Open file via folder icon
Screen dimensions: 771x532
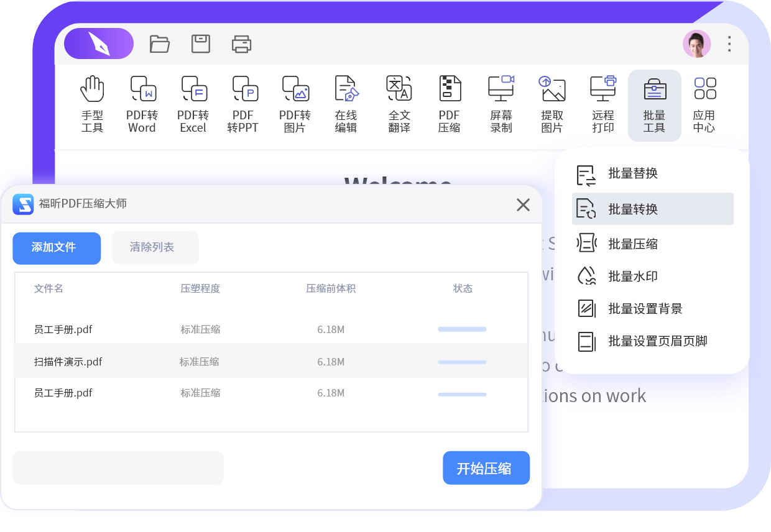[x=160, y=44]
